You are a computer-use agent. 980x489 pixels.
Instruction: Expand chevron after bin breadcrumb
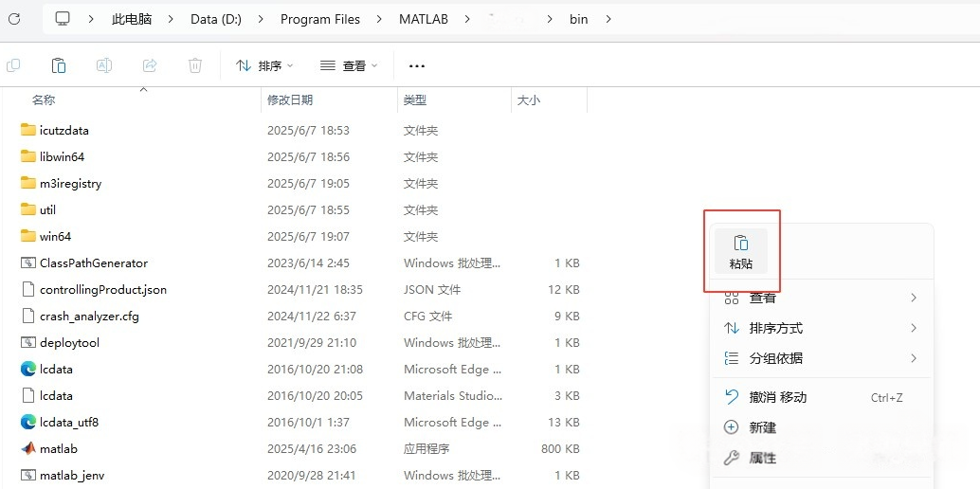click(x=608, y=19)
